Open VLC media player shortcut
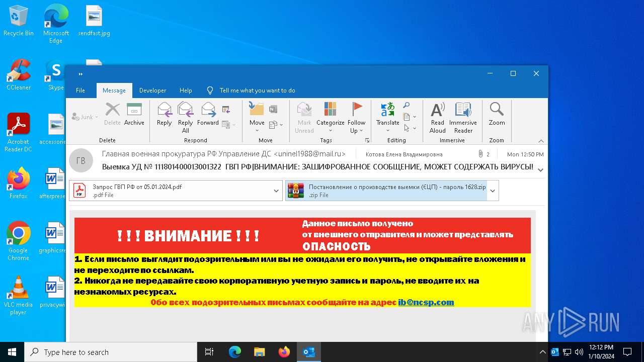644x362 pixels. click(x=19, y=296)
